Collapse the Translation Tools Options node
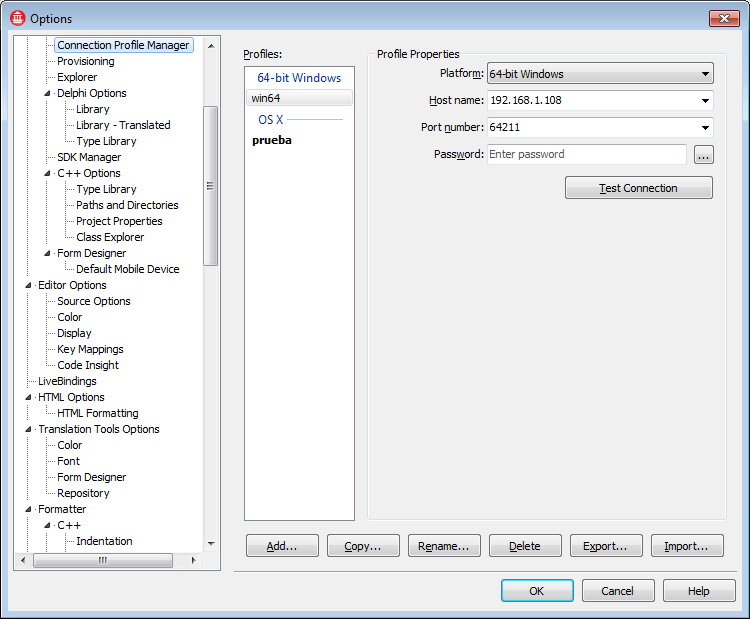The image size is (750, 619). coord(29,430)
